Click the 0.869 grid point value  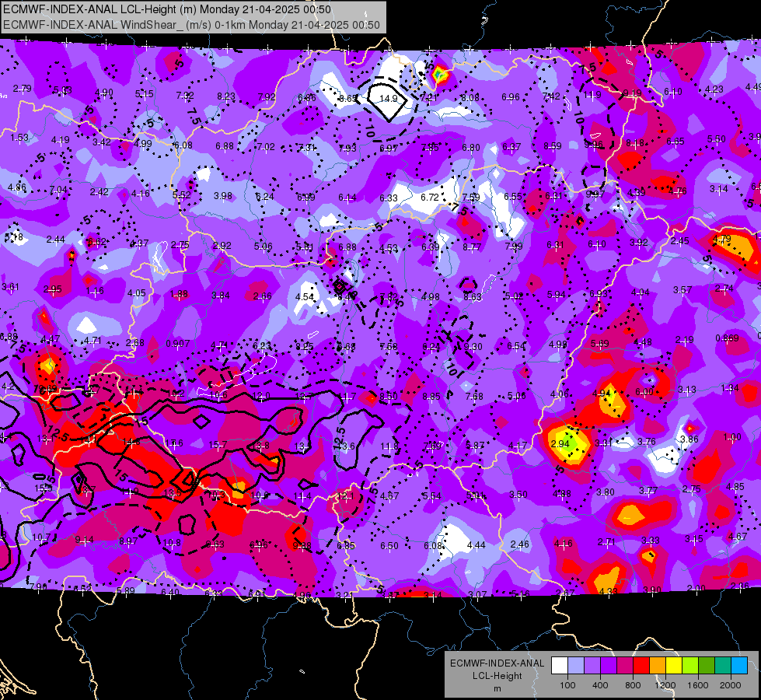point(727,338)
